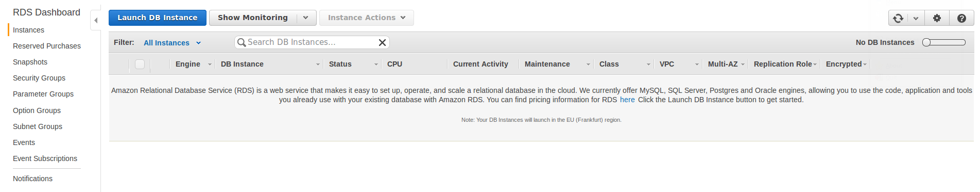Open Events in the sidebar

(24, 142)
